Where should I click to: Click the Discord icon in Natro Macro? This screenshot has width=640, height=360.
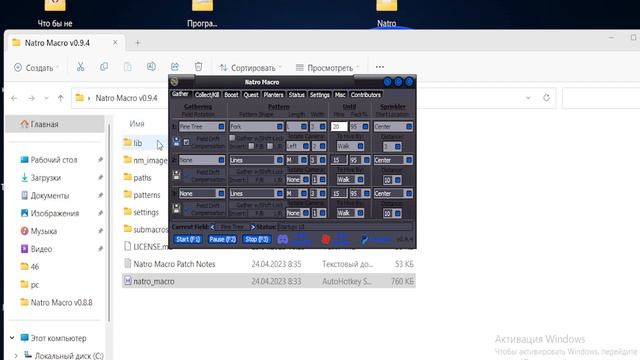click(282, 239)
